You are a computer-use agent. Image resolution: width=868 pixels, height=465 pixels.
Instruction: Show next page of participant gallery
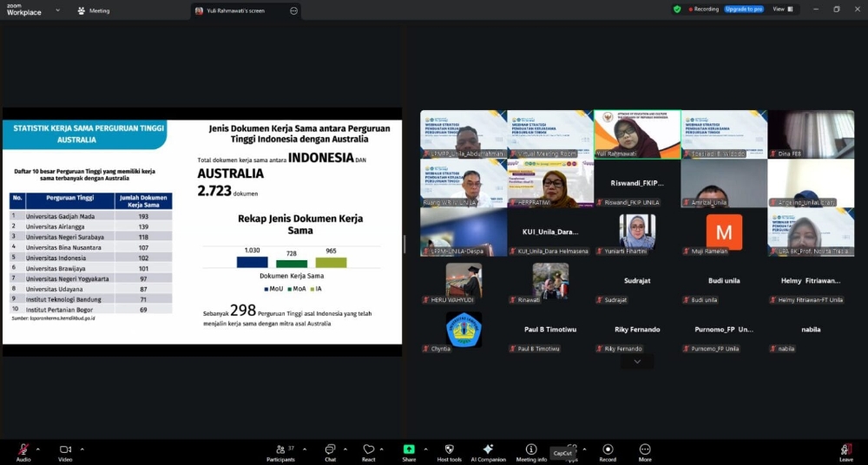(x=637, y=361)
